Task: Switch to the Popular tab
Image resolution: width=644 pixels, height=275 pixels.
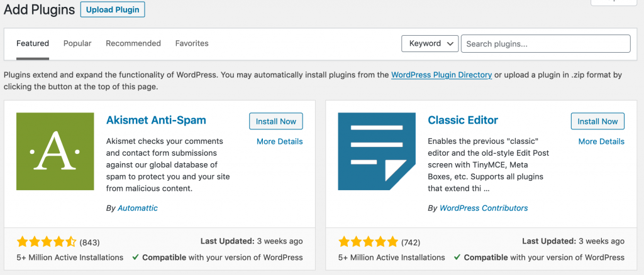Action: click(x=77, y=43)
